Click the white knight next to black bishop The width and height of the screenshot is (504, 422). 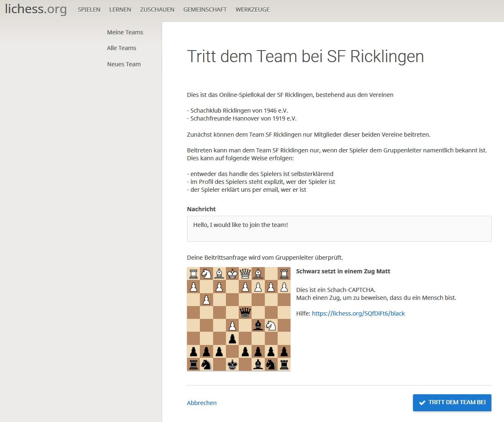(x=271, y=325)
